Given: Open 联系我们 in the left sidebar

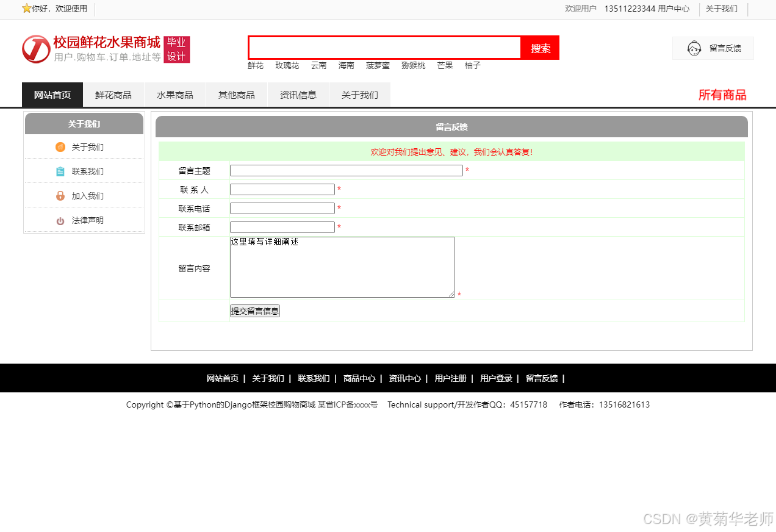Looking at the screenshot, I should click(88, 171).
